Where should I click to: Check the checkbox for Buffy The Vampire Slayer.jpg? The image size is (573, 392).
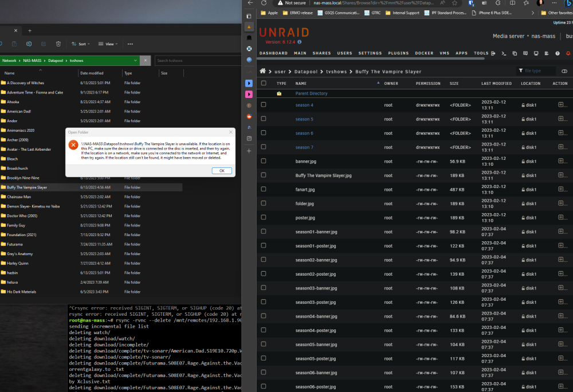pos(264,175)
